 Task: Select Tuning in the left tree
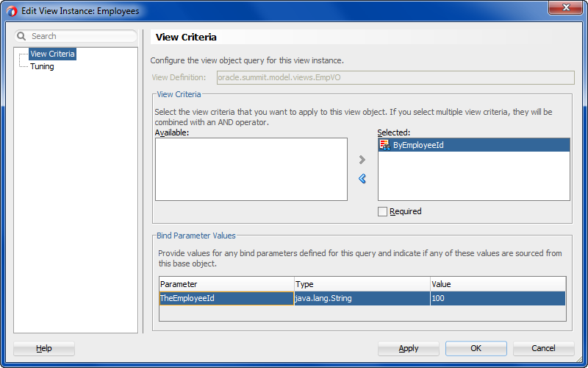coord(42,66)
